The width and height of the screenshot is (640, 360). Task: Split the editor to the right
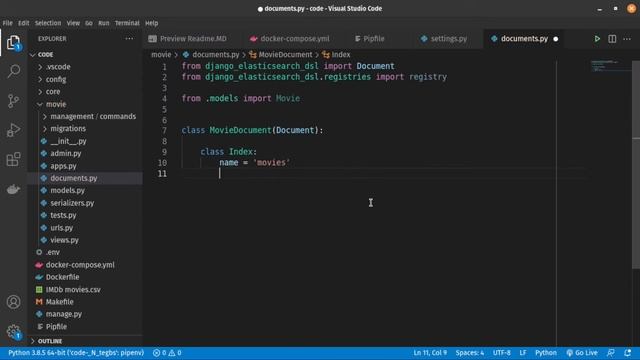click(612, 39)
